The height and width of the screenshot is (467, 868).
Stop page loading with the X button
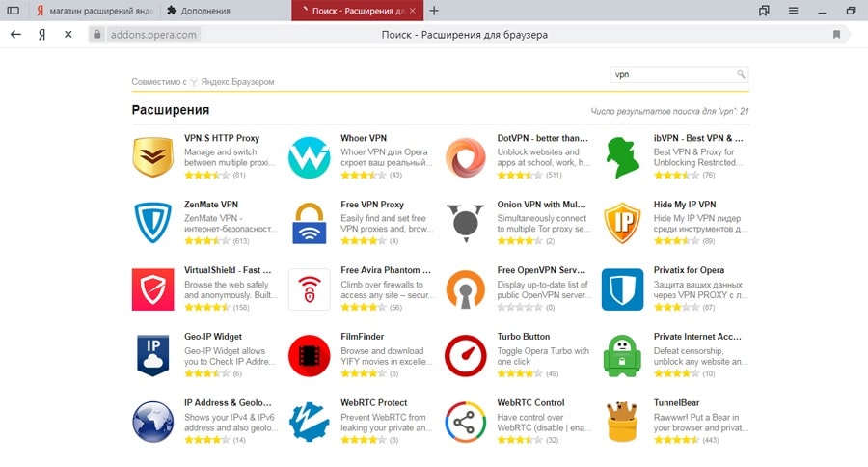pyautogui.click(x=68, y=35)
